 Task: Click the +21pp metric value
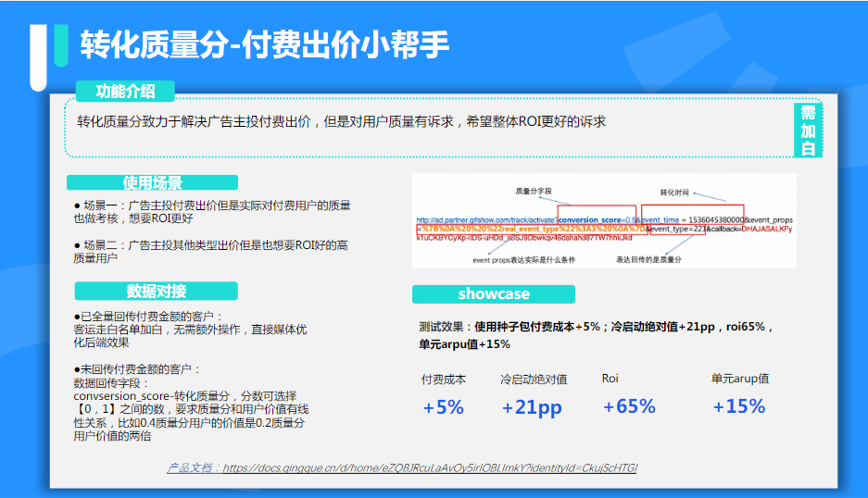pyautogui.click(x=532, y=408)
